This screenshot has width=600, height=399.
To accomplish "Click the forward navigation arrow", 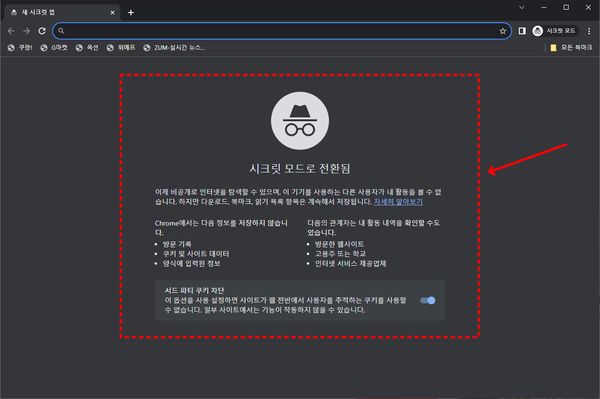I will click(x=26, y=31).
